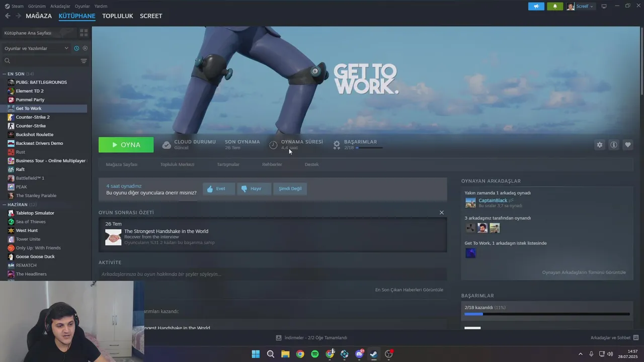The image size is (644, 362).
Task: Open Big Picture mode icon
Action: (604, 6)
